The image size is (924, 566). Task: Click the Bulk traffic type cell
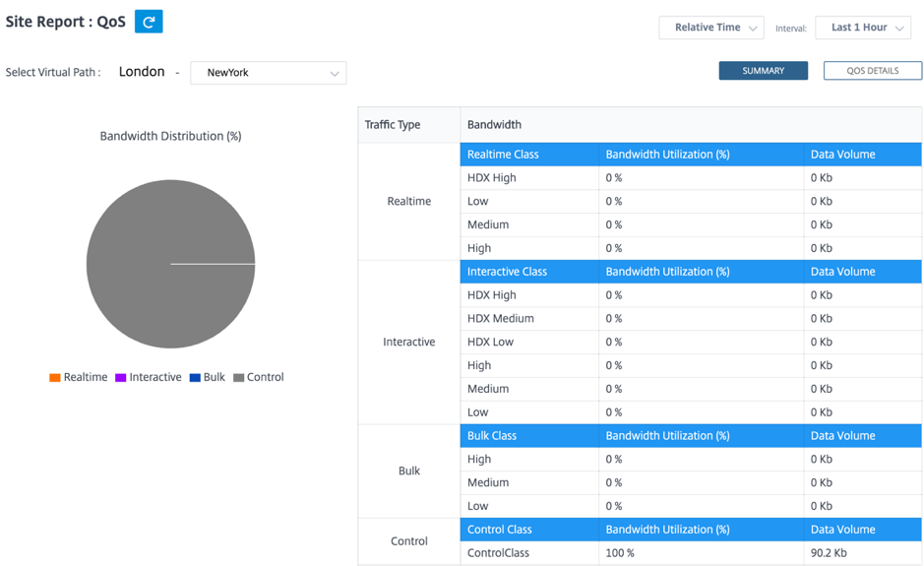click(x=409, y=471)
